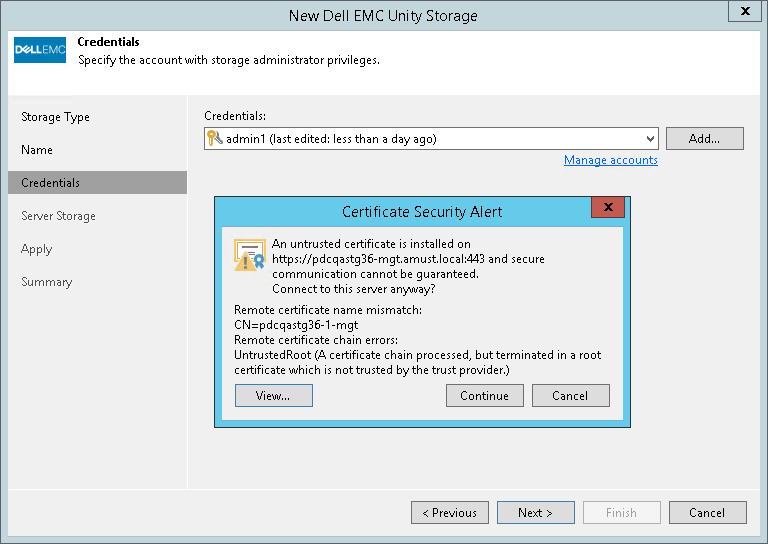Open the Summary step
768x544 pixels.
(x=47, y=282)
